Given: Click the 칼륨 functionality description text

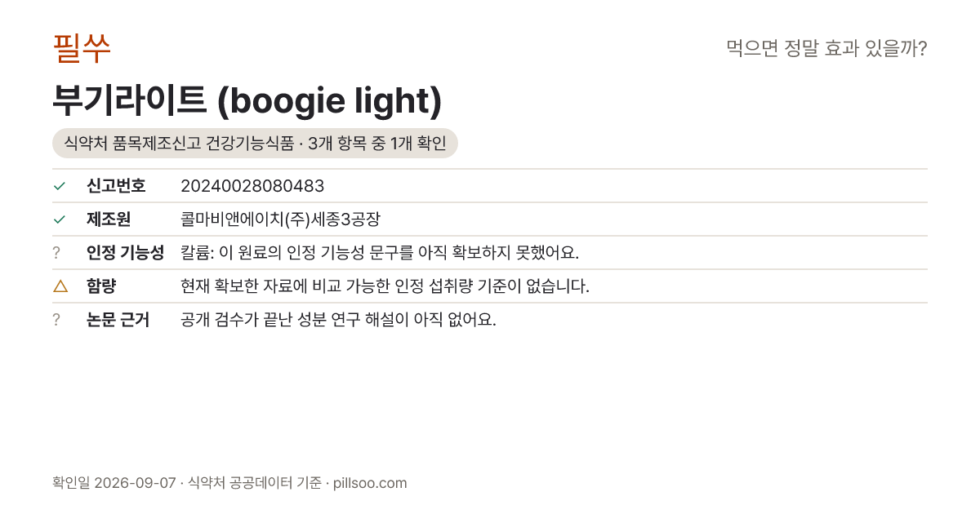Looking at the screenshot, I should pos(380,253).
